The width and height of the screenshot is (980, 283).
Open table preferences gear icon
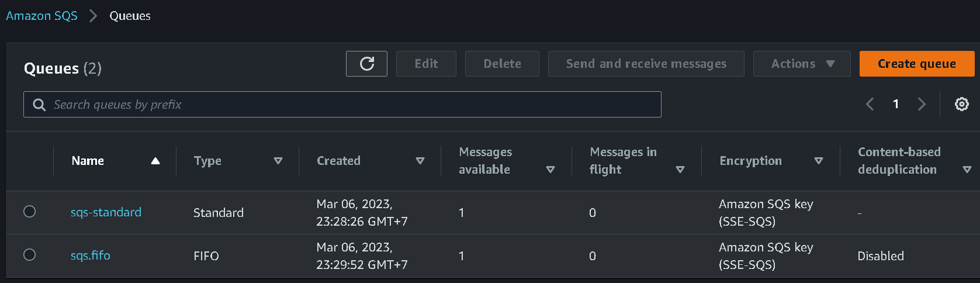pos(961,104)
